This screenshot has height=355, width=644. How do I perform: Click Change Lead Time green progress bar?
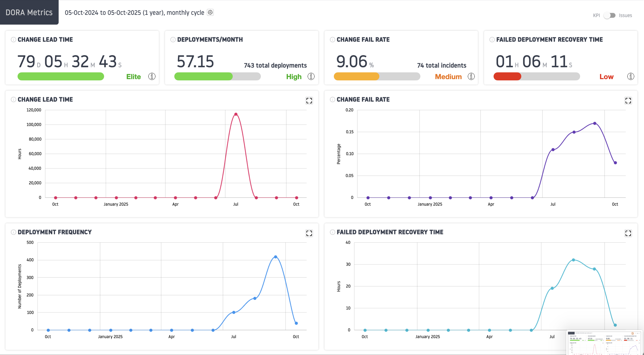coord(61,77)
